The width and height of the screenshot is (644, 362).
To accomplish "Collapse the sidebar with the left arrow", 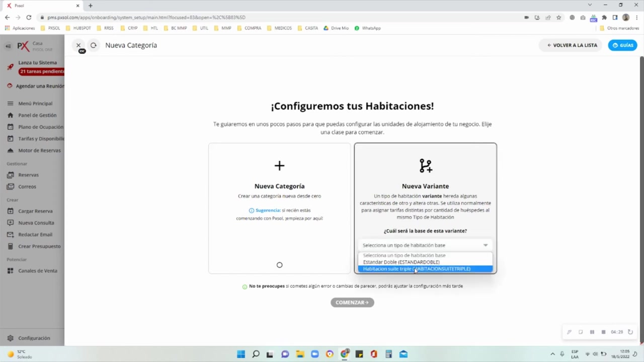I will click(8, 45).
